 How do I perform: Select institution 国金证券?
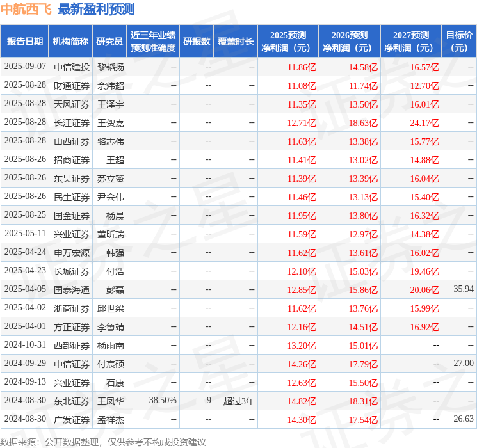tap(72, 216)
